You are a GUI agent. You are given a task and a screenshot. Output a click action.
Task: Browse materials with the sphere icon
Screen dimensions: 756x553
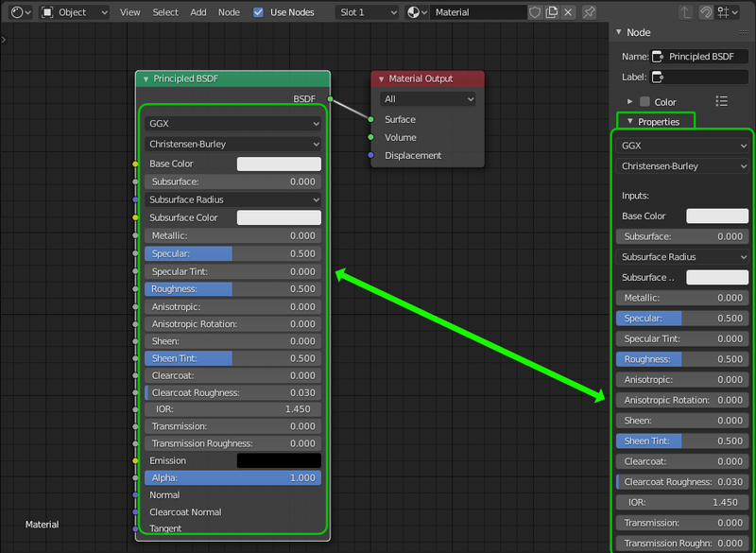pos(417,12)
